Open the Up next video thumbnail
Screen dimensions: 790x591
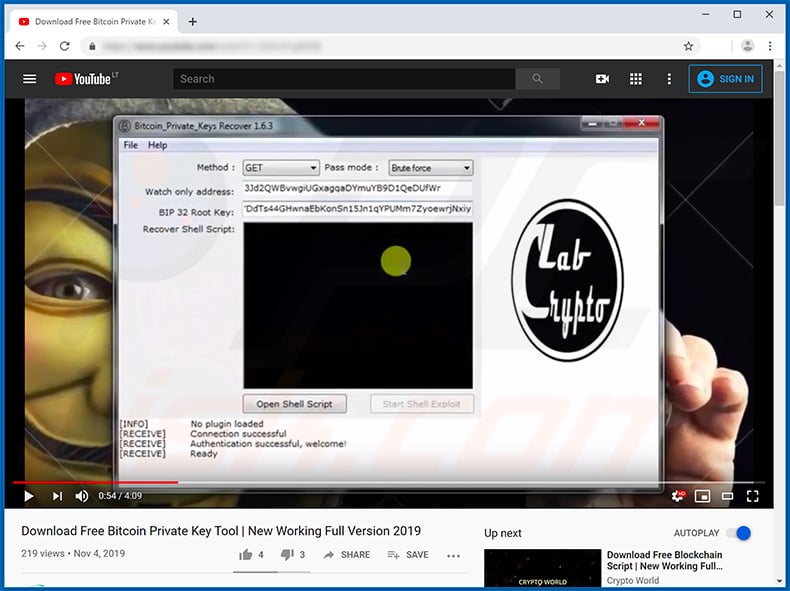point(543,568)
